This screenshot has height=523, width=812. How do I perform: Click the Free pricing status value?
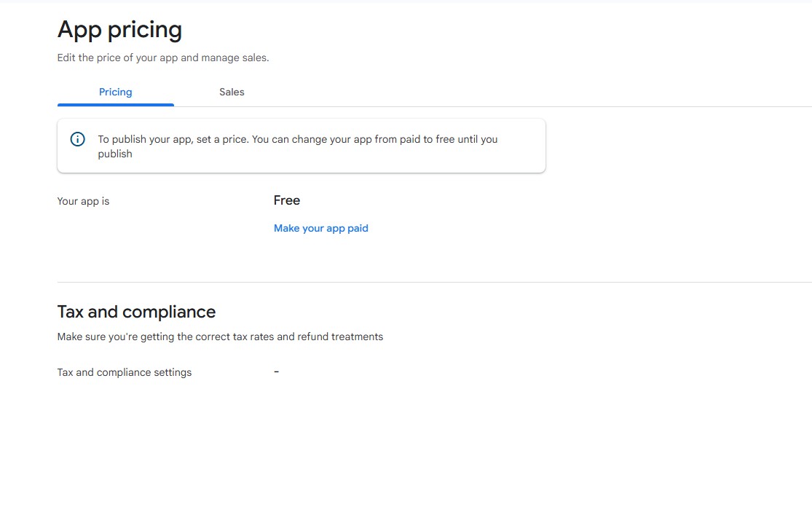coord(286,200)
